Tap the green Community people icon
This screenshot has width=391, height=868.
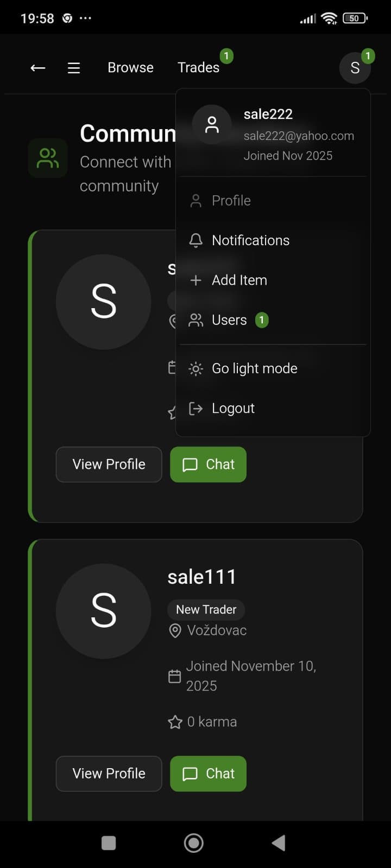(48, 158)
